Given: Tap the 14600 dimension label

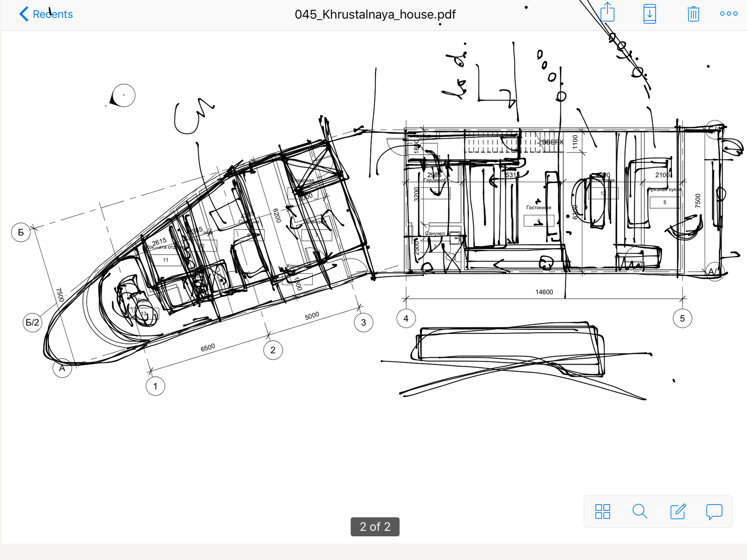Looking at the screenshot, I should (x=544, y=292).
